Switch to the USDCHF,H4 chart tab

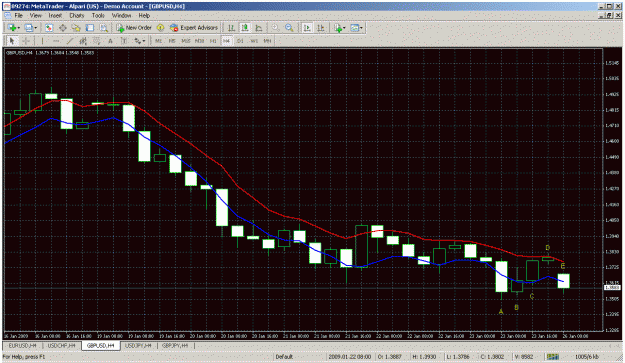(61, 345)
